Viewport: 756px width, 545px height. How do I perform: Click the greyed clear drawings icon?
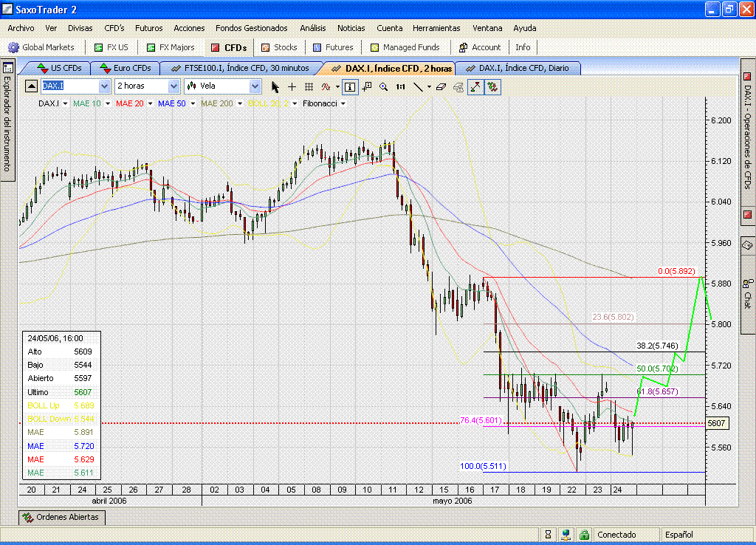(458, 87)
